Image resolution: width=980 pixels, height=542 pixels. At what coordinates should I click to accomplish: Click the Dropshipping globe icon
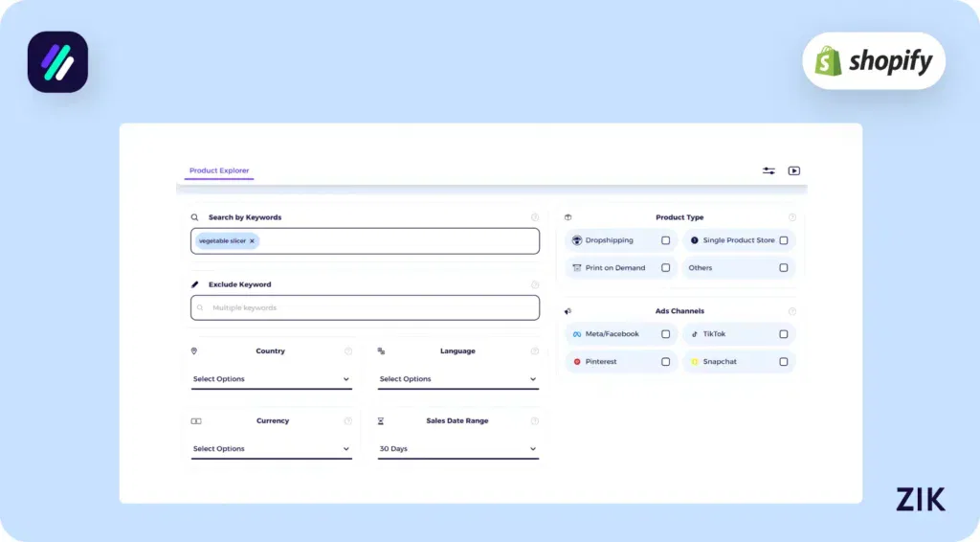coord(577,240)
